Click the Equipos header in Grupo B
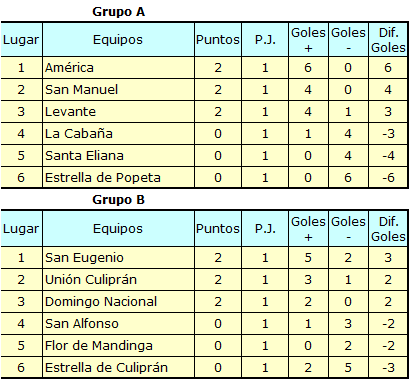This screenshot has width=409, height=379. point(118,229)
